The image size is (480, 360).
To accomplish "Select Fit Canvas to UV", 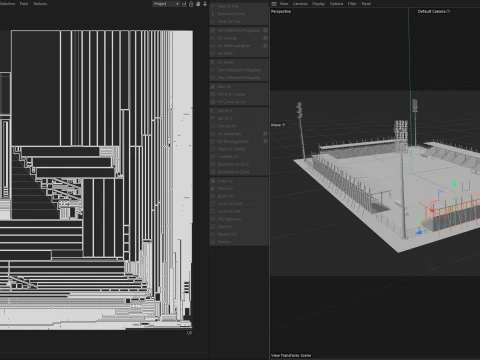I will click(239, 102).
